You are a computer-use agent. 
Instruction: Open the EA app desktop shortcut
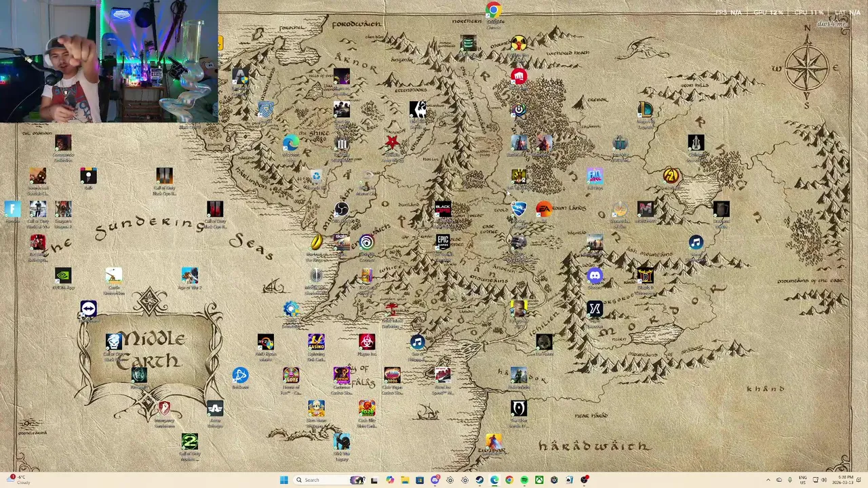point(544,209)
